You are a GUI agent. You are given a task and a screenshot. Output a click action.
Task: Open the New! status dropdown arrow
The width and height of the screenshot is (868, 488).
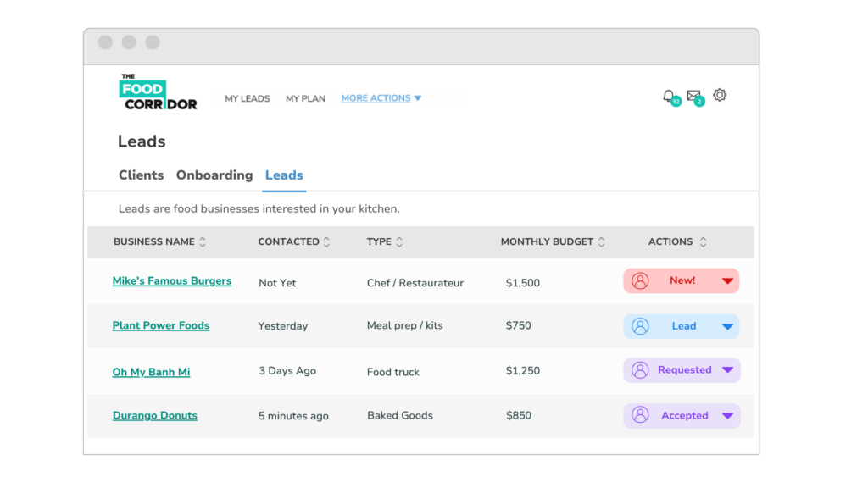point(727,281)
